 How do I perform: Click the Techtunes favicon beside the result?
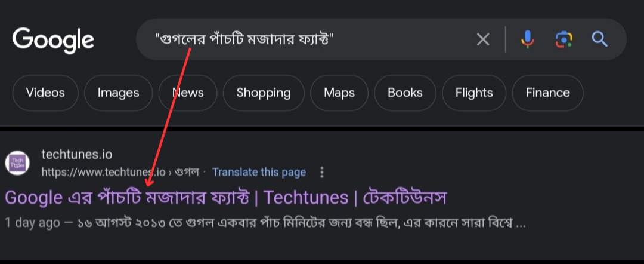click(18, 163)
